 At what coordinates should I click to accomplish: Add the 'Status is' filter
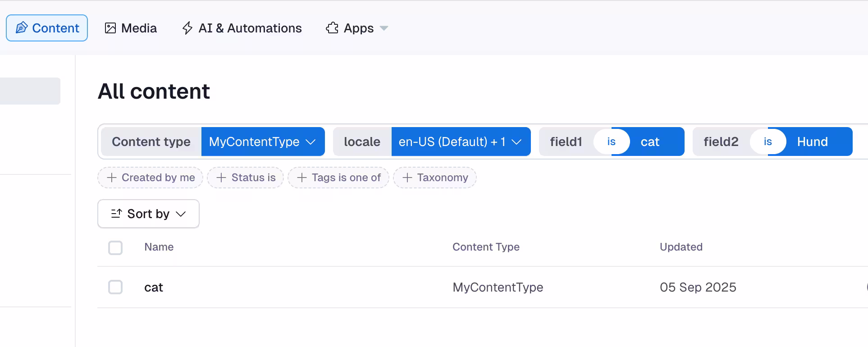(246, 178)
